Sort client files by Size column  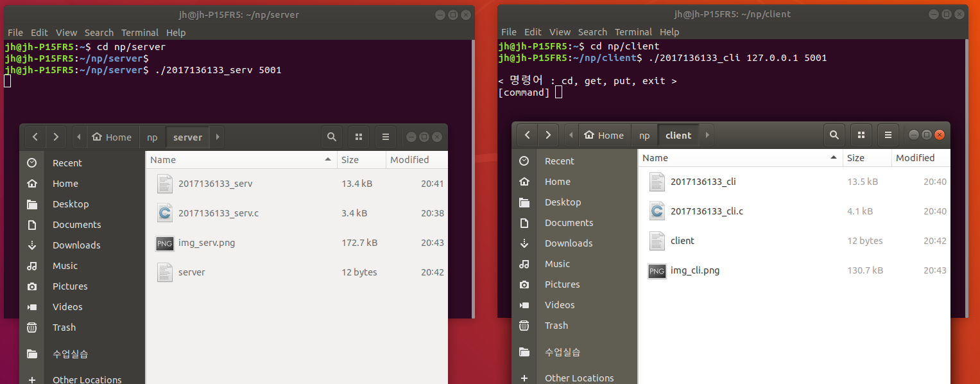point(867,158)
